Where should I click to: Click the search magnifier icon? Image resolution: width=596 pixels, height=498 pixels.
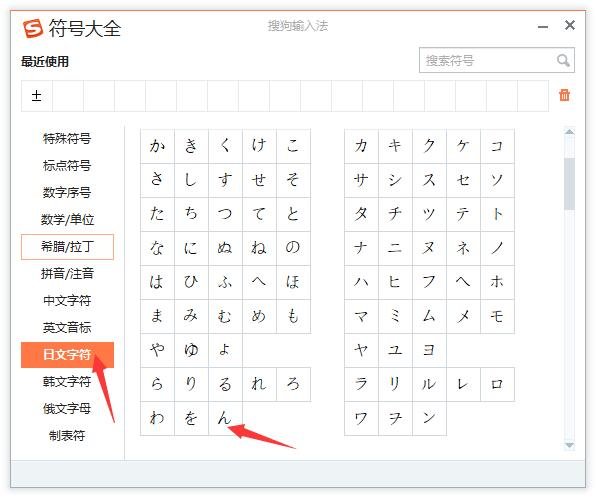[563, 60]
